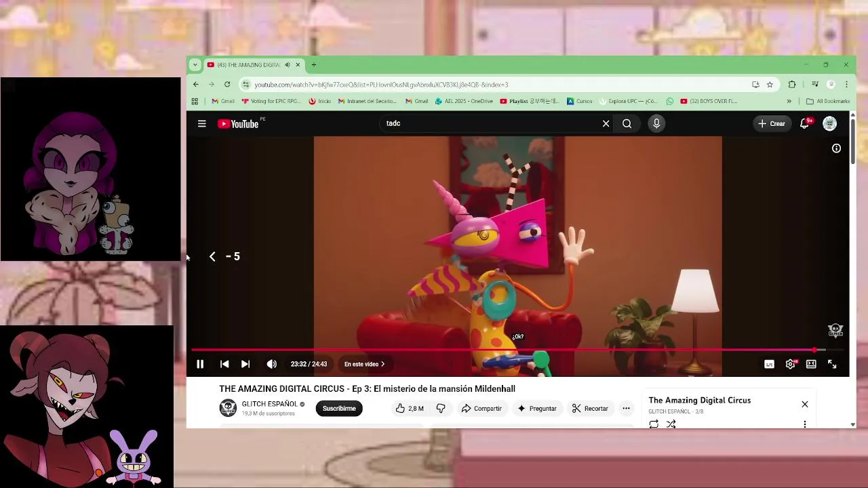This screenshot has width=868, height=488.
Task: Bookmark this page with the star
Action: coord(770,85)
